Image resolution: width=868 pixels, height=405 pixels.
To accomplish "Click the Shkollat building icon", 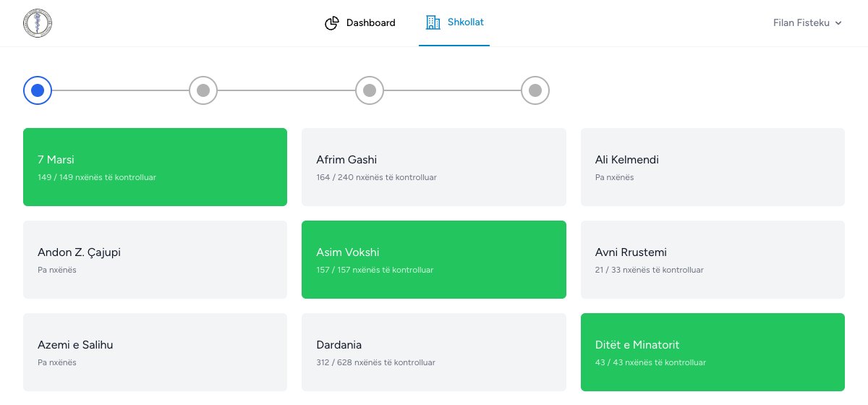I will coord(433,22).
